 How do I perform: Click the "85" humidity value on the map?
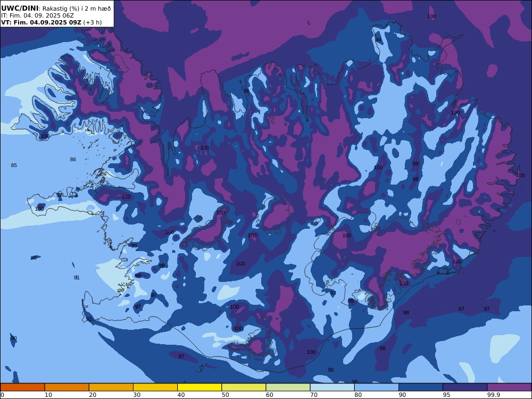click(x=14, y=165)
